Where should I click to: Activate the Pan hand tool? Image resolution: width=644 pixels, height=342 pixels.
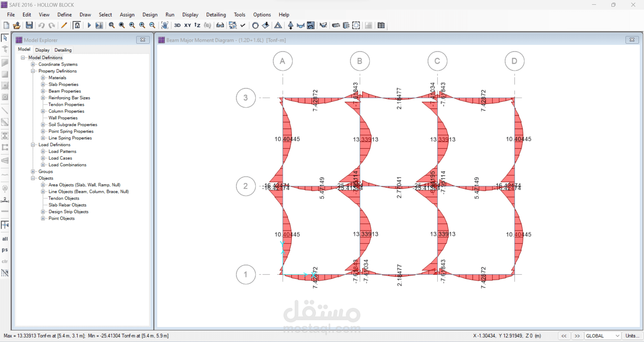coord(165,25)
